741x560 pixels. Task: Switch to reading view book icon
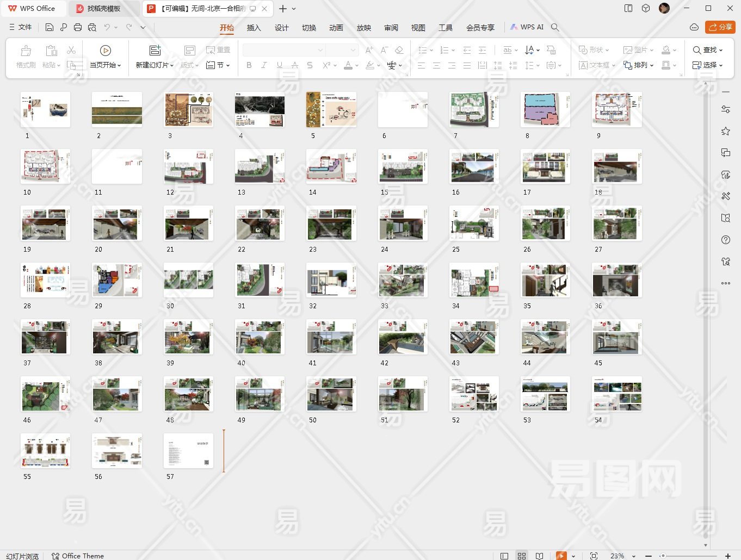coord(539,556)
